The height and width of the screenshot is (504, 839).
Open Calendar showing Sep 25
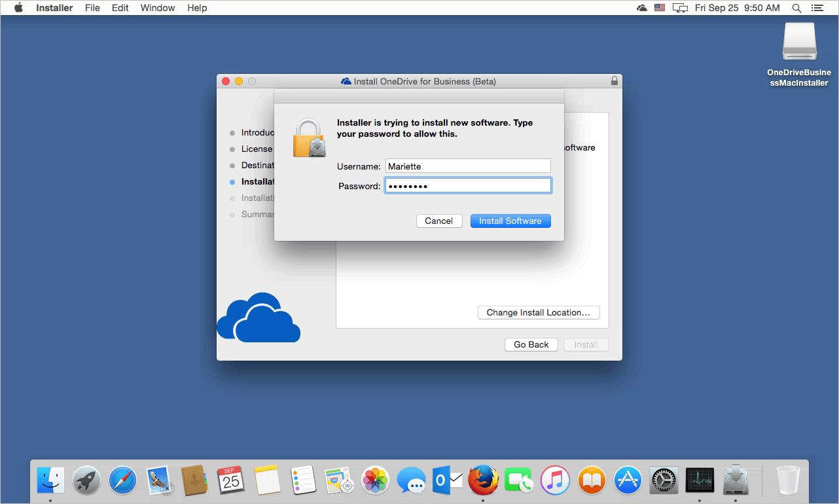tap(230, 481)
